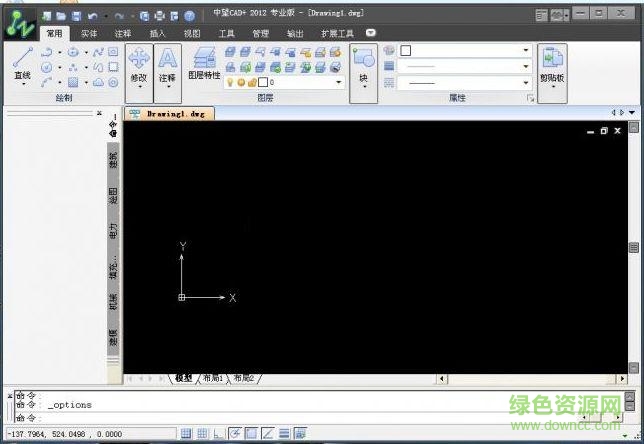Switch to the 布局1 layout tab
The image size is (644, 444).
(213, 378)
